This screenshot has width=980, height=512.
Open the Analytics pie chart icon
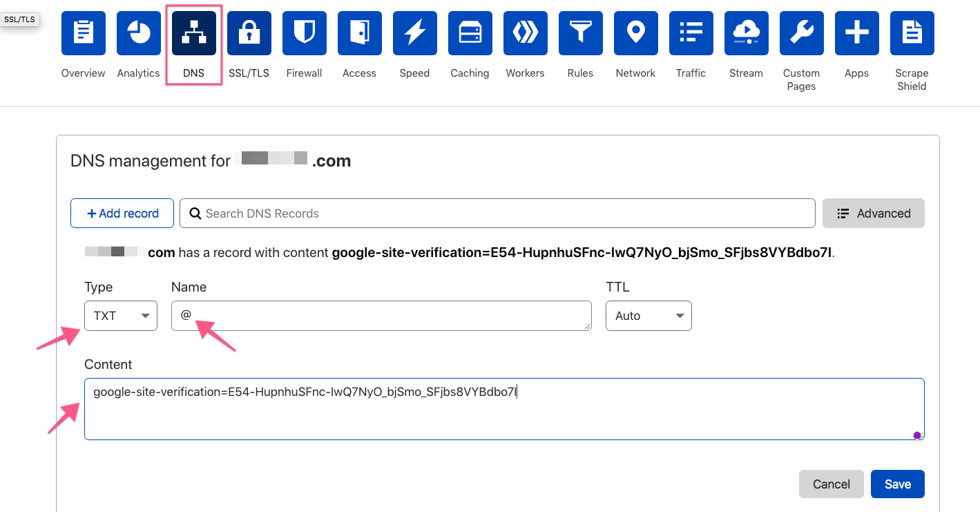pos(139,33)
